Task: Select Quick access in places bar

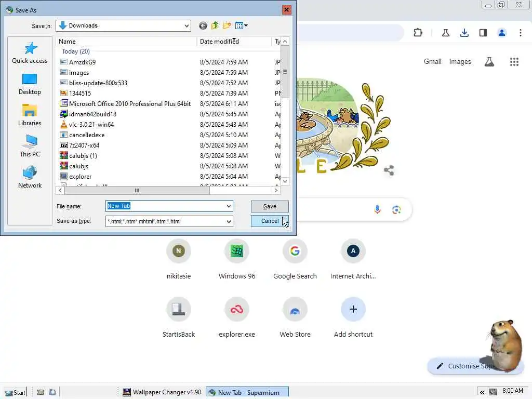Action: tap(30, 53)
